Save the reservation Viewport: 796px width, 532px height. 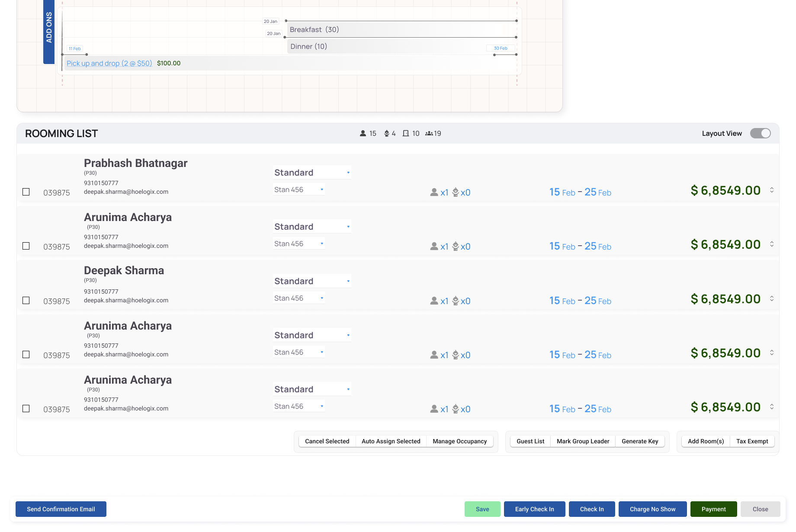[x=482, y=509]
